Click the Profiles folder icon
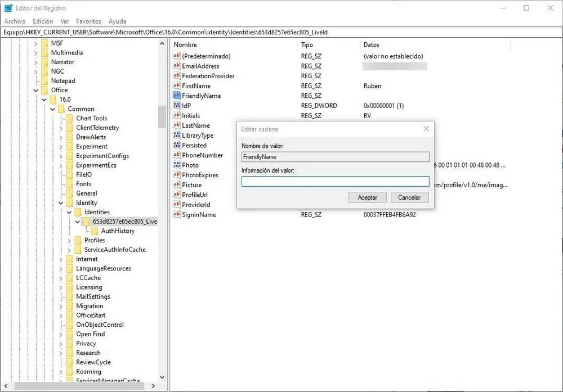 click(78, 240)
